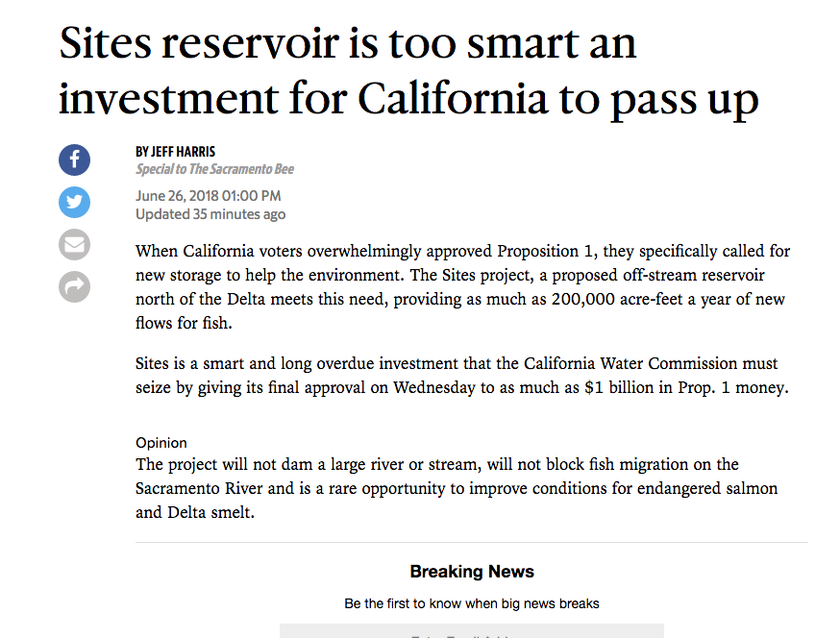This screenshot has height=638, width=840.
Task: Click the words "Delta smelt" in article
Action: click(210, 513)
